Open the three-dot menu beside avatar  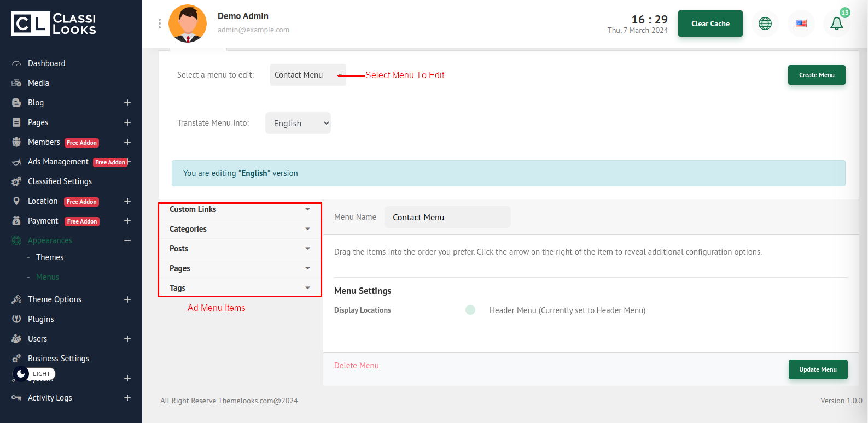pyautogui.click(x=160, y=23)
